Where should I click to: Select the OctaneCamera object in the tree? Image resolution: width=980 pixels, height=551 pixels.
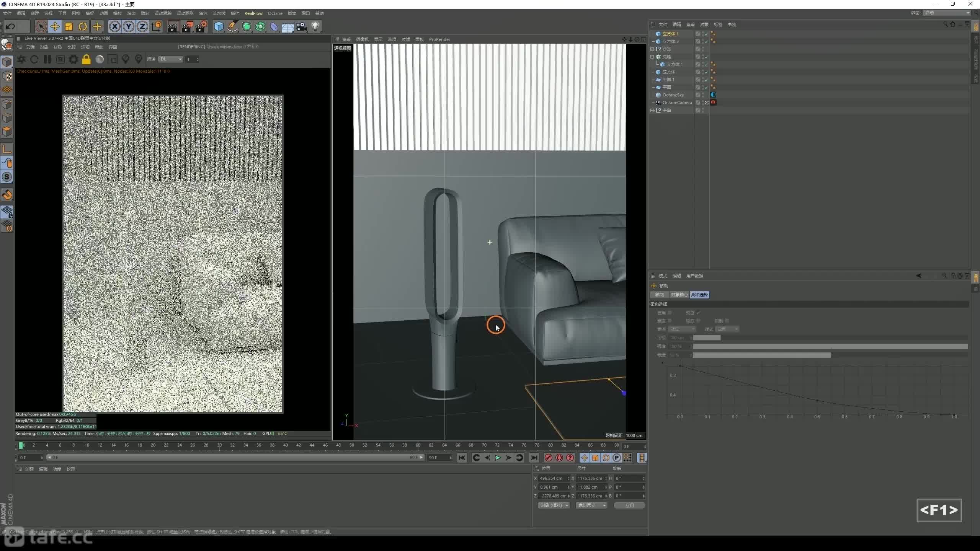tap(677, 103)
